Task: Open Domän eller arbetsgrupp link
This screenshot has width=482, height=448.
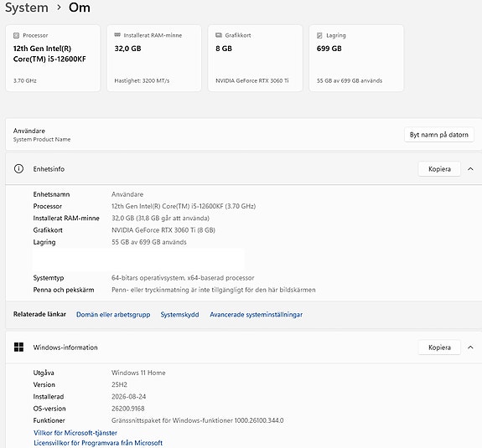Action: click(113, 314)
